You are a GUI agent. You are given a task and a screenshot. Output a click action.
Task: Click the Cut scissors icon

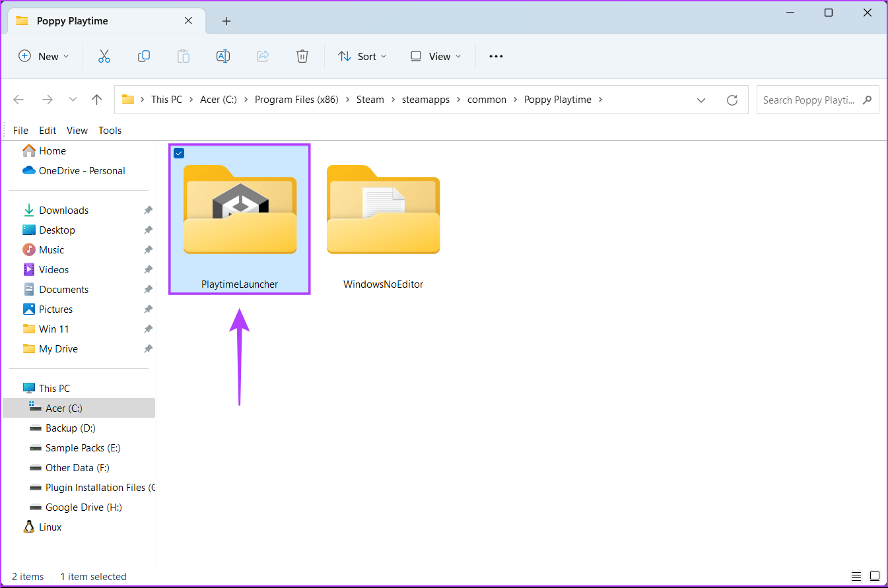pos(104,56)
